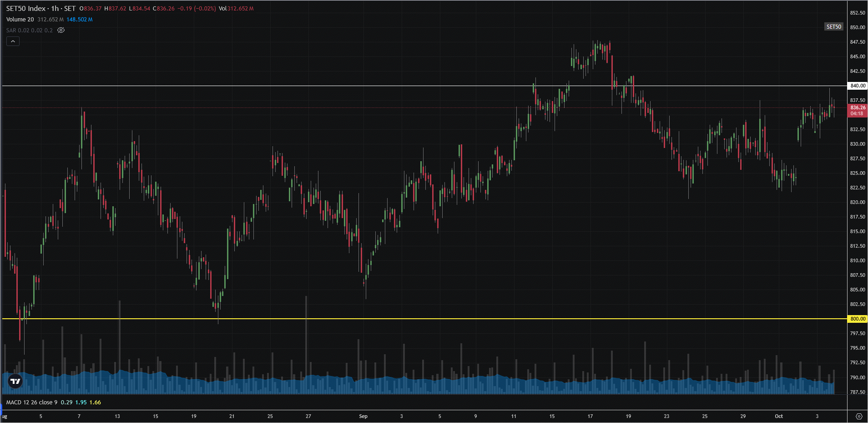Click the 17 date label on time axis
The height and width of the screenshot is (423, 868).
(x=590, y=416)
